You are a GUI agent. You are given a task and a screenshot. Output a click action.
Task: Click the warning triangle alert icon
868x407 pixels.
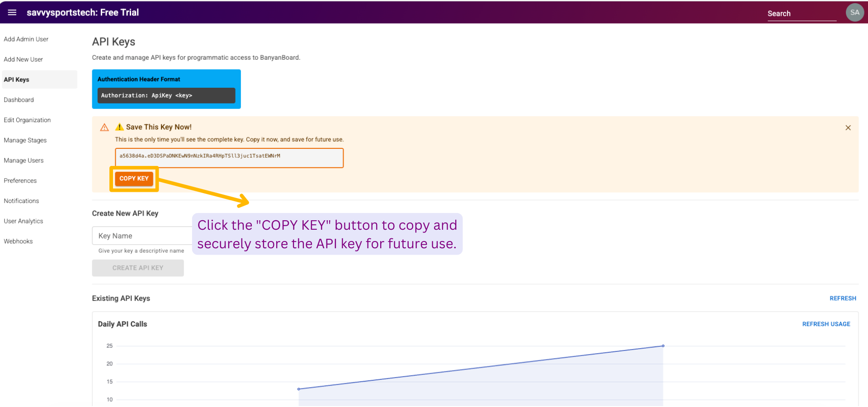pyautogui.click(x=104, y=128)
